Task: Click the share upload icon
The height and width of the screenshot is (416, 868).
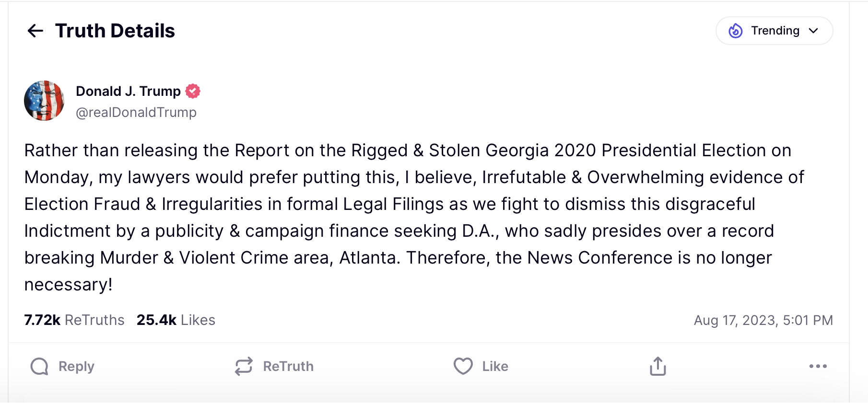Action: tap(658, 367)
